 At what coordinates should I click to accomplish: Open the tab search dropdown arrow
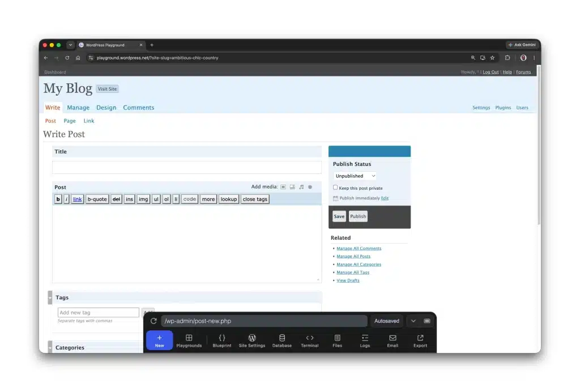pos(70,45)
